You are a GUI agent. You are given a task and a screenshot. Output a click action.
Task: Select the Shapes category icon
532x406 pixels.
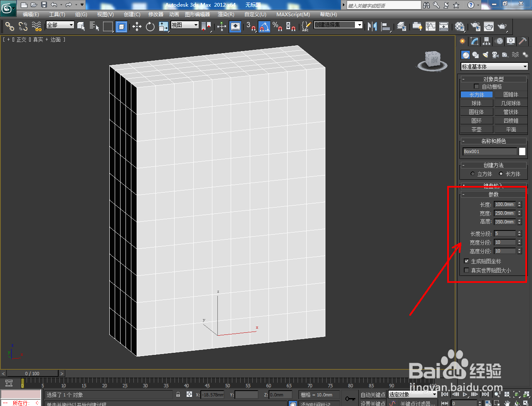click(x=475, y=54)
